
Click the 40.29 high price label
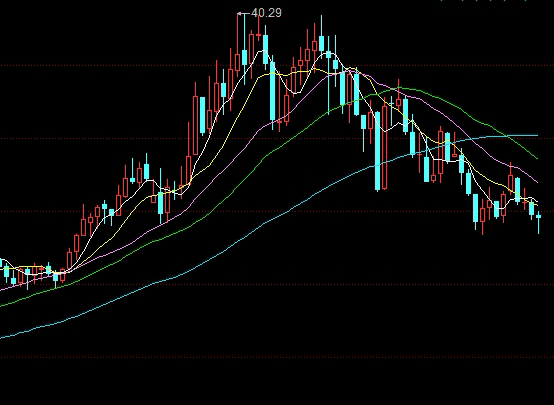pyautogui.click(x=266, y=13)
